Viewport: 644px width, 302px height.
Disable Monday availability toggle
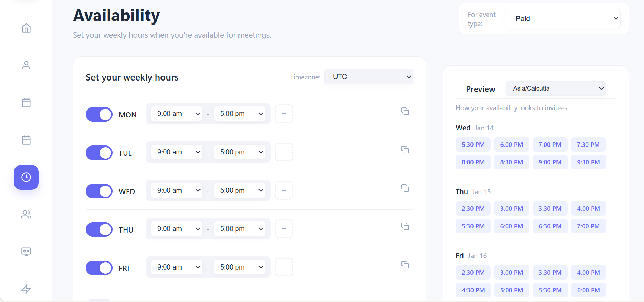pyautogui.click(x=99, y=114)
